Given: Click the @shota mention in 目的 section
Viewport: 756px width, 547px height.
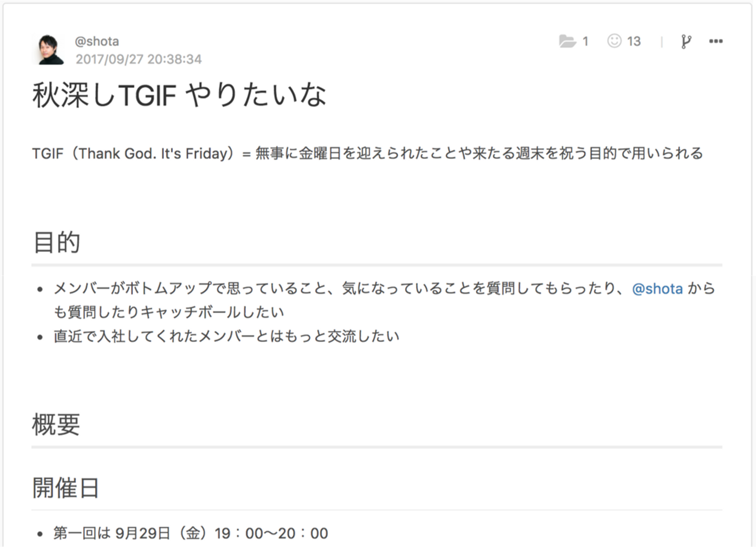Looking at the screenshot, I should 657,289.
